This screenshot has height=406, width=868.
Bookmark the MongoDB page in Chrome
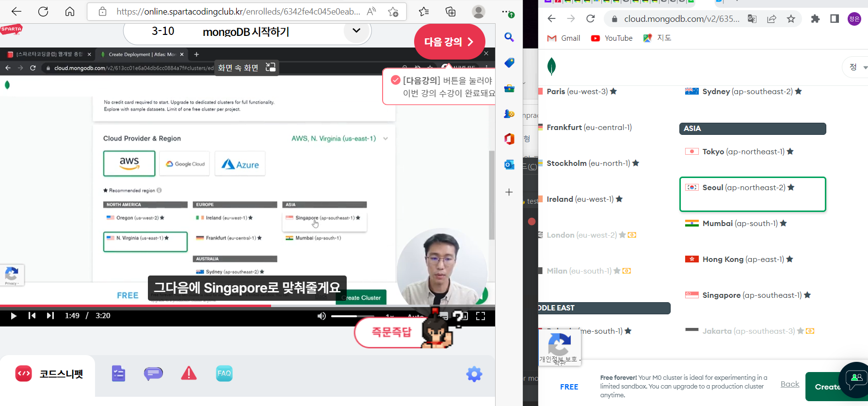[x=791, y=19]
